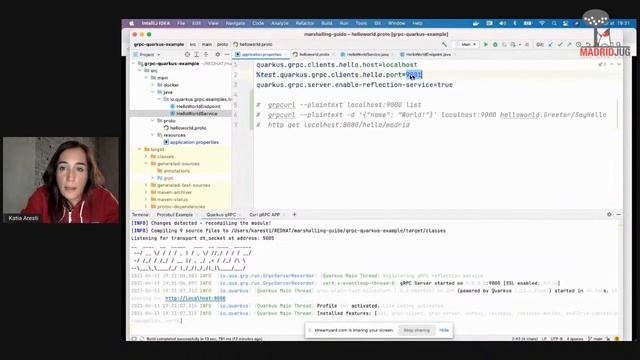640x360 pixels.
Task: Click the expand all icon in Project panel
Action: 196,54
